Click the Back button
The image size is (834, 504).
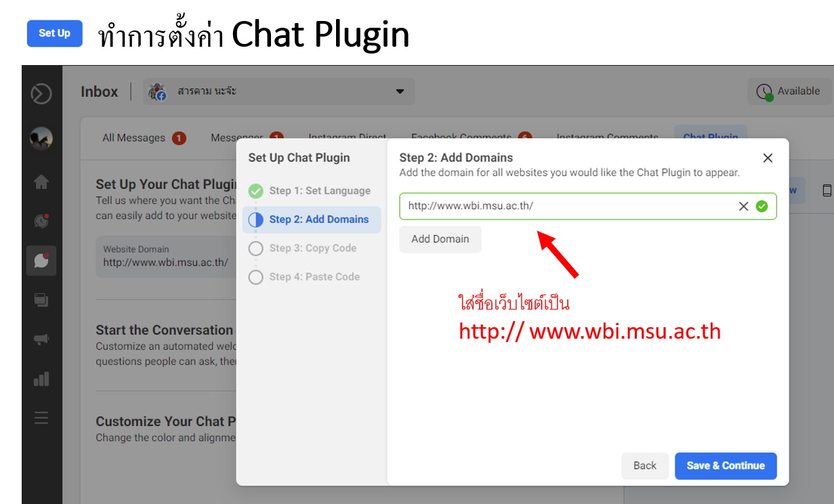[645, 466]
